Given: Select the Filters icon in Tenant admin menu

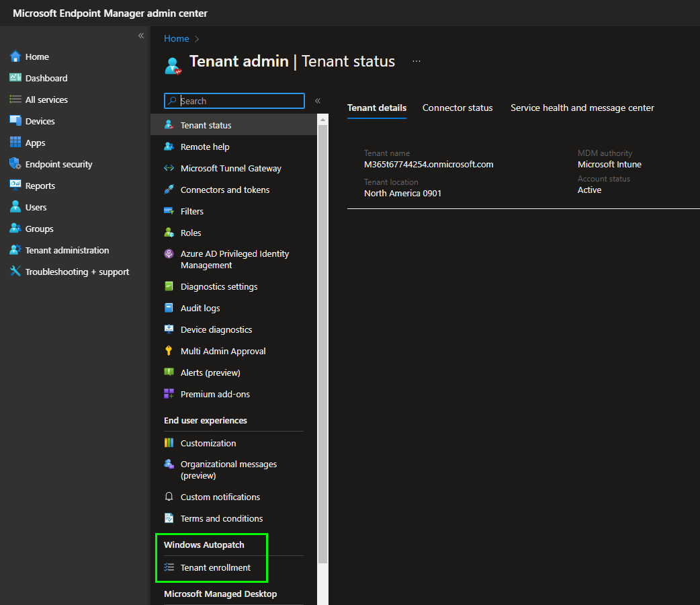Looking at the screenshot, I should 169,211.
